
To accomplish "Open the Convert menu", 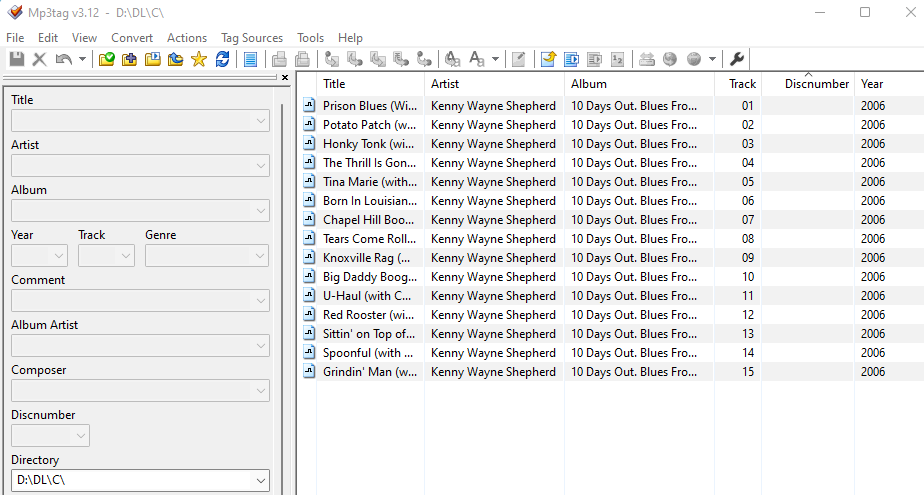I will 132,38.
